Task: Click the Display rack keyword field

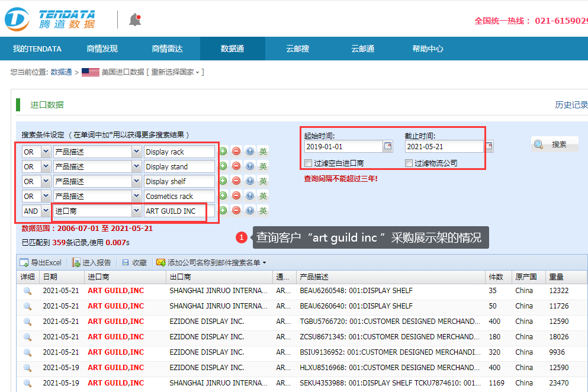Action: (179, 152)
